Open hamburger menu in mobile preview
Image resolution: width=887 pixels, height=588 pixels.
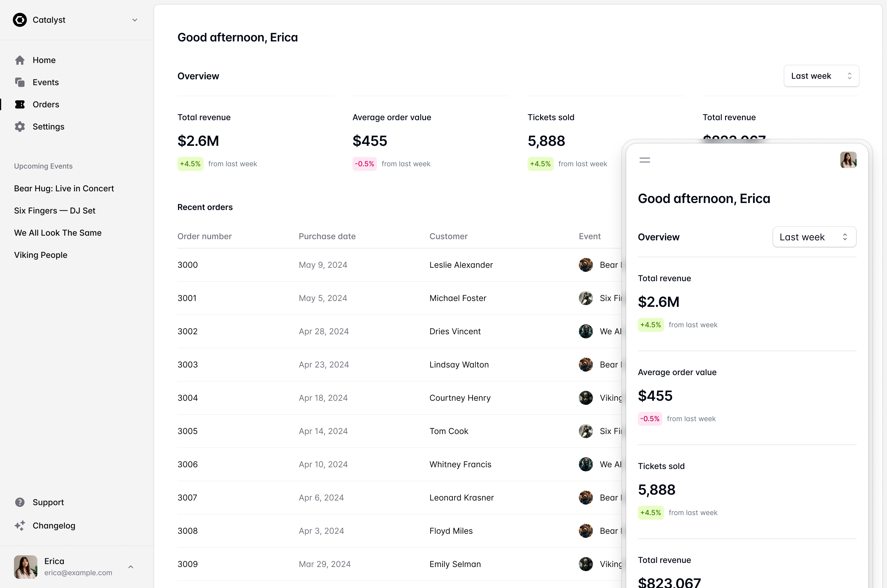[x=644, y=160]
